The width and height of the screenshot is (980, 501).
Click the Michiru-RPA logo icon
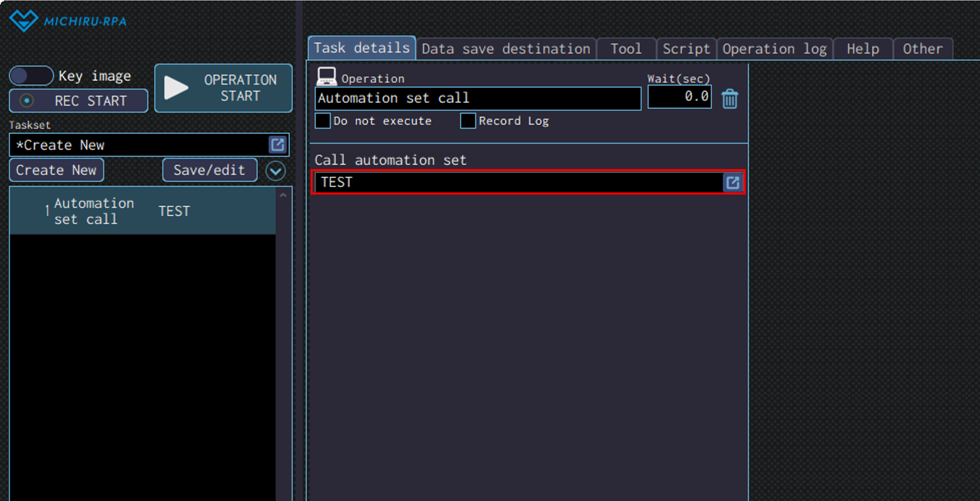pos(23,21)
